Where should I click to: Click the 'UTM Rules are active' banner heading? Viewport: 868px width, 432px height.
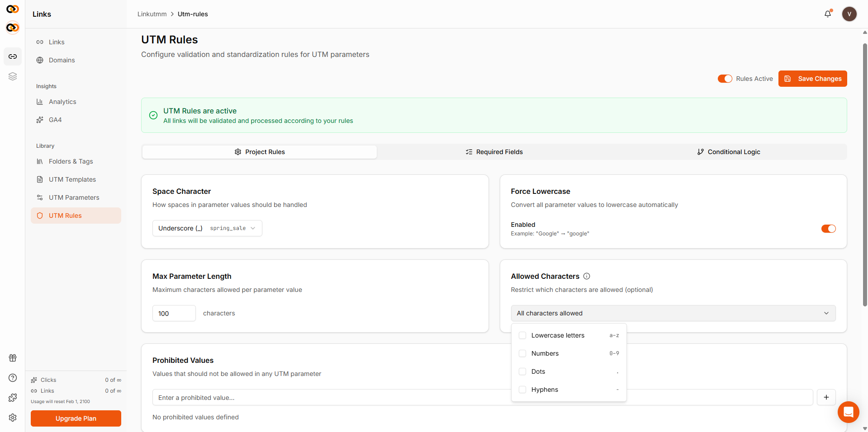[200, 111]
